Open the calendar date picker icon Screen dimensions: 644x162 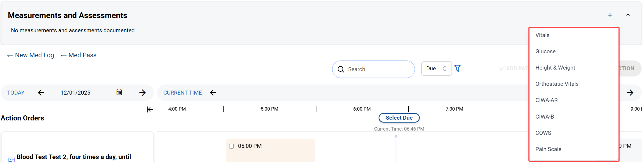(119, 92)
